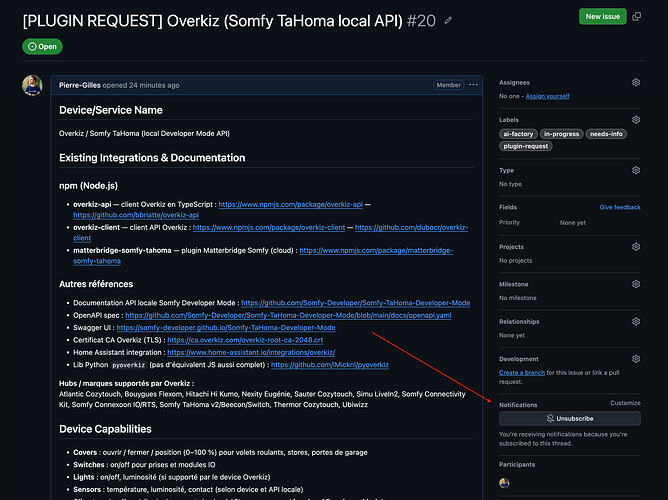Image resolution: width=668 pixels, height=500 pixels.
Task: Open the Type gear settings
Action: tap(636, 170)
